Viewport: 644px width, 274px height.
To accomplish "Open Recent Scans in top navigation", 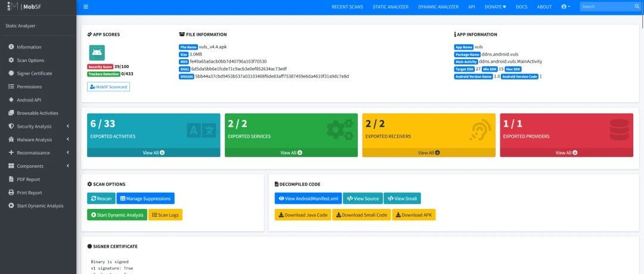I will click(x=347, y=7).
